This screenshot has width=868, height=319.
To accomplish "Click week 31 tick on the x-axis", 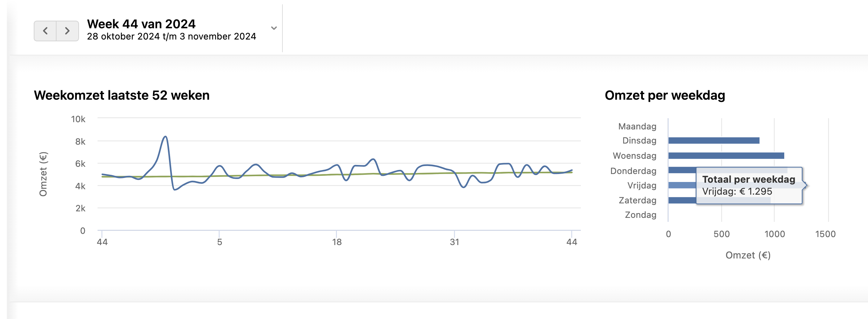I will pyautogui.click(x=454, y=242).
